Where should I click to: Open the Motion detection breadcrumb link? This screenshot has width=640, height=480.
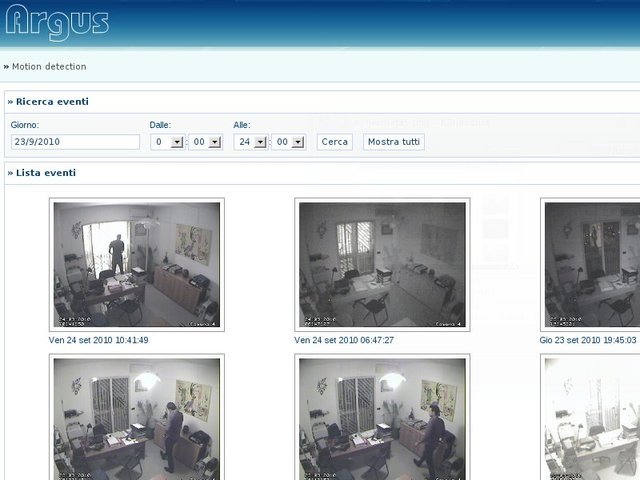click(x=49, y=67)
